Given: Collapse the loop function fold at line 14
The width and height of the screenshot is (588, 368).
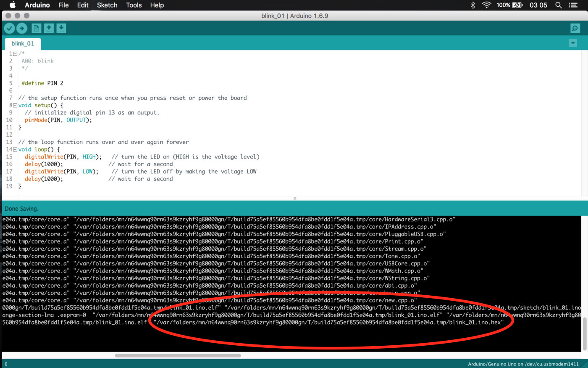Looking at the screenshot, I should (x=15, y=149).
